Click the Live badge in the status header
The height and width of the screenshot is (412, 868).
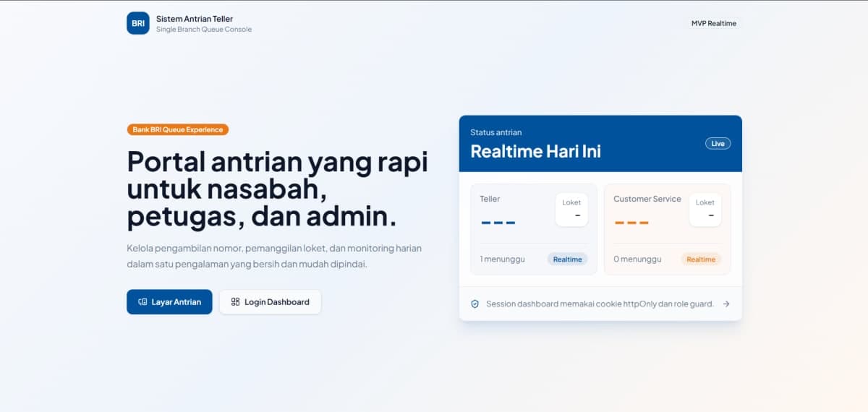pyautogui.click(x=718, y=143)
